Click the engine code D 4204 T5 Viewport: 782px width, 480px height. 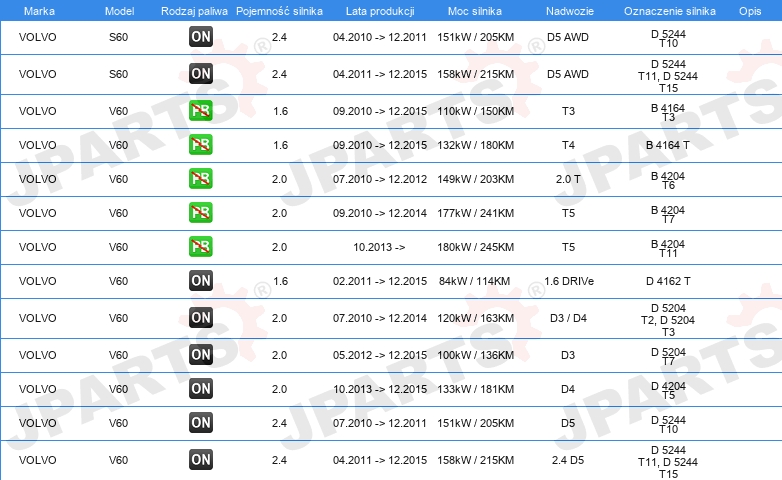coord(668,390)
